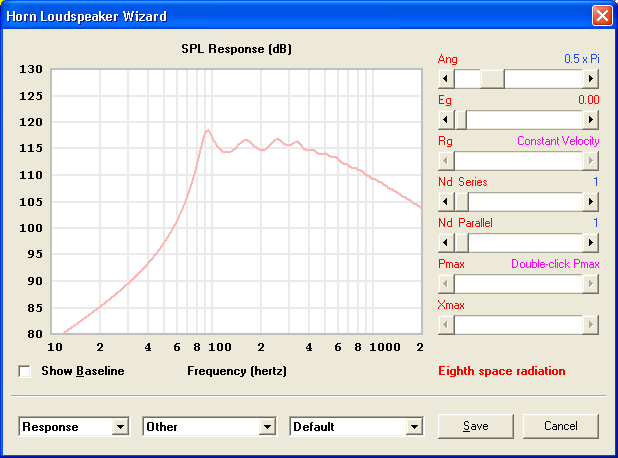This screenshot has width=618, height=458.
Task: Click the Cancel button
Action: (560, 426)
